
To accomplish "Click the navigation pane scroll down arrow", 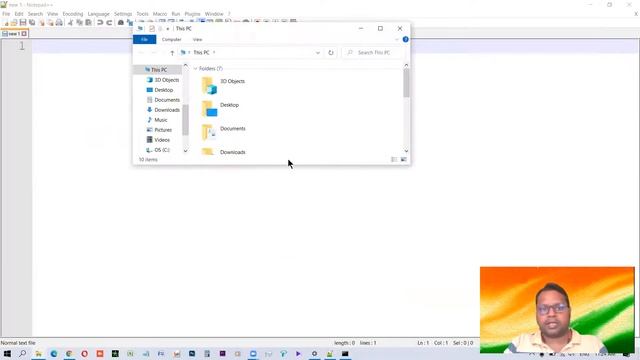I will (x=186, y=151).
